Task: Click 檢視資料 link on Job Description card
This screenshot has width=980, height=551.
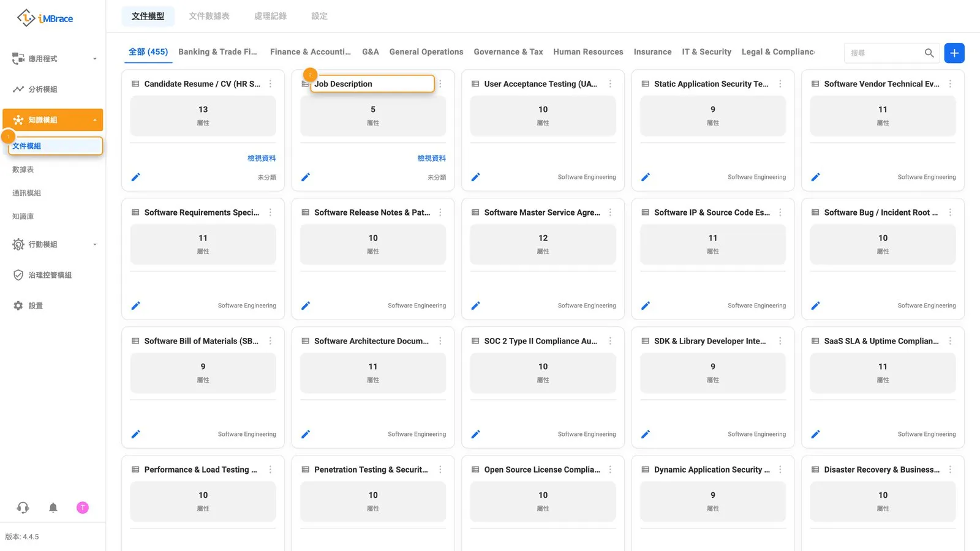Action: [x=432, y=158]
